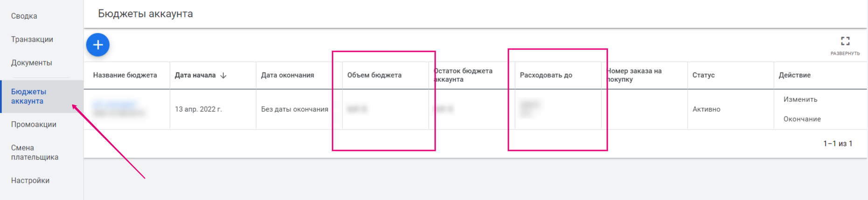Viewport: 868px width, 200px height.
Task: Click the Остаток бюджета аккаунта column header
Action: [463, 75]
